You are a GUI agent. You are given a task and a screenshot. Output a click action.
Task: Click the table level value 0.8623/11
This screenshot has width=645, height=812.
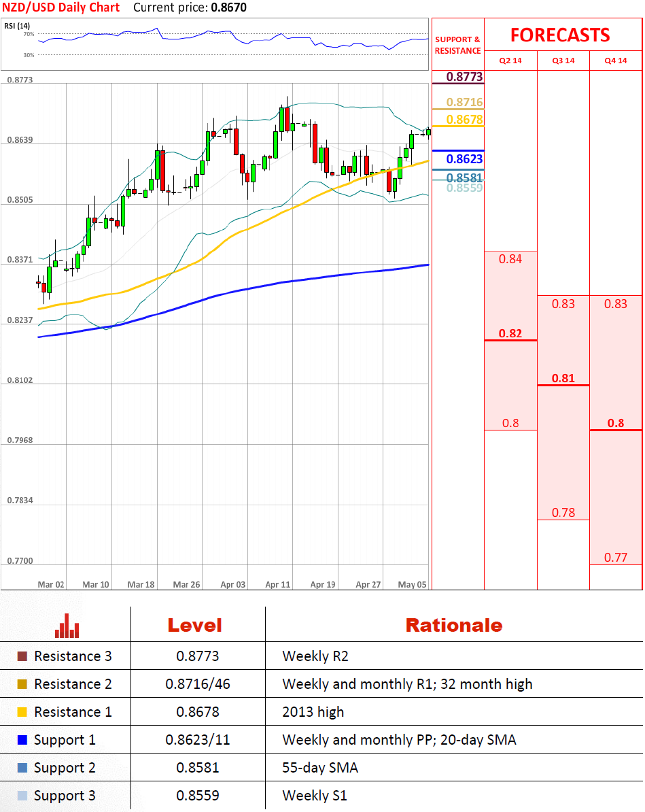coord(198,740)
